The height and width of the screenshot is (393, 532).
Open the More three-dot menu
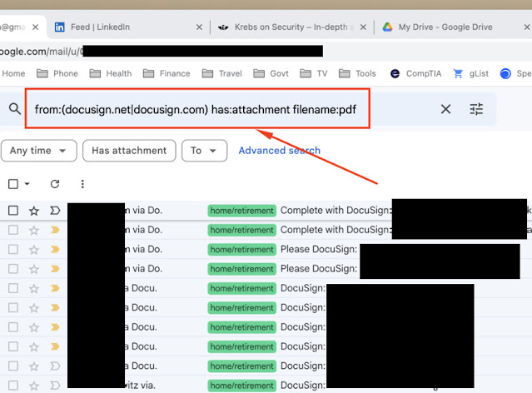[x=82, y=184]
